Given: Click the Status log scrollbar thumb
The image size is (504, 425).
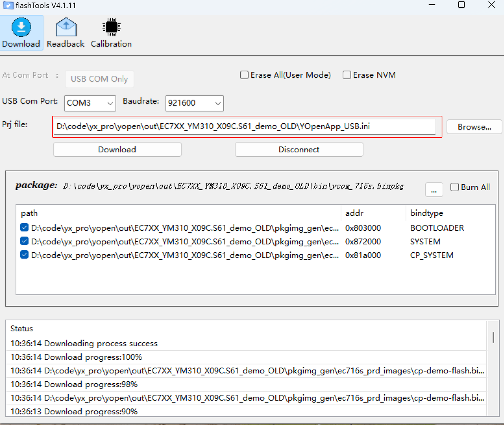Looking at the screenshot, I should coord(493,337).
